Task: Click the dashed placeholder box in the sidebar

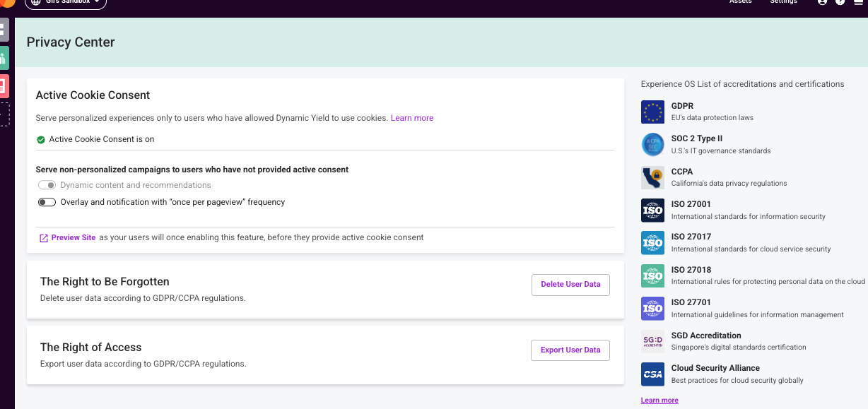Action: point(4,114)
